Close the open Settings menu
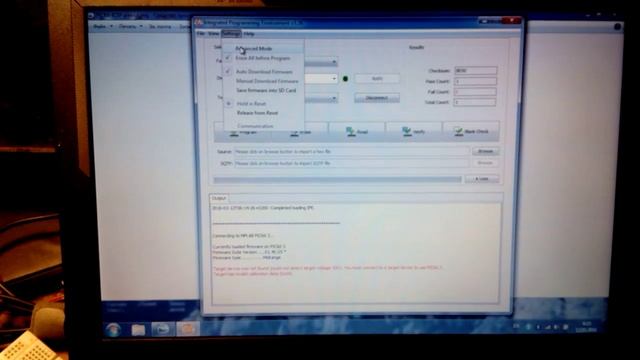 click(231, 34)
